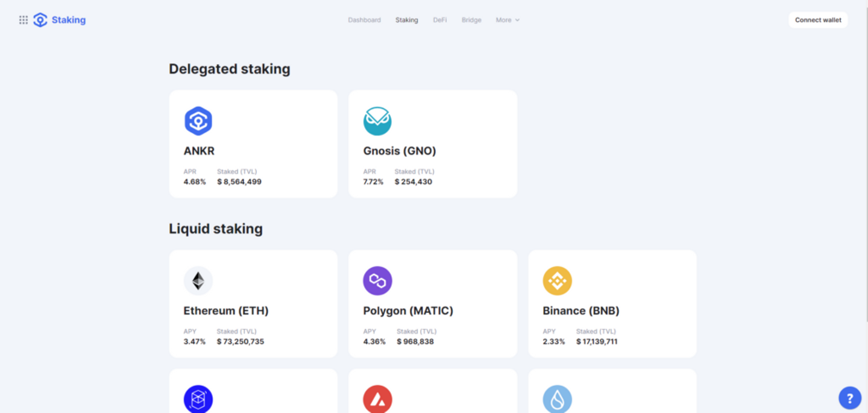868x413 pixels.
Task: Click the Polygon purple icon
Action: coord(377,281)
